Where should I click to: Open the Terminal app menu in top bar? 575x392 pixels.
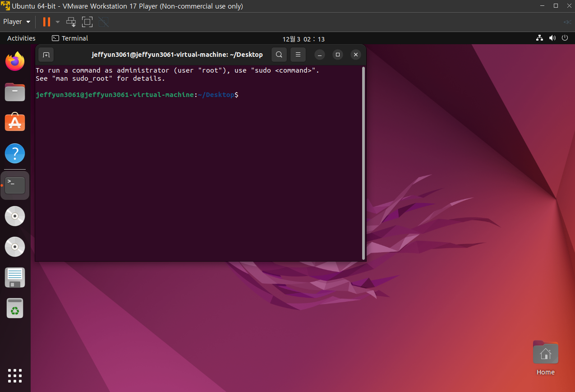(x=70, y=38)
